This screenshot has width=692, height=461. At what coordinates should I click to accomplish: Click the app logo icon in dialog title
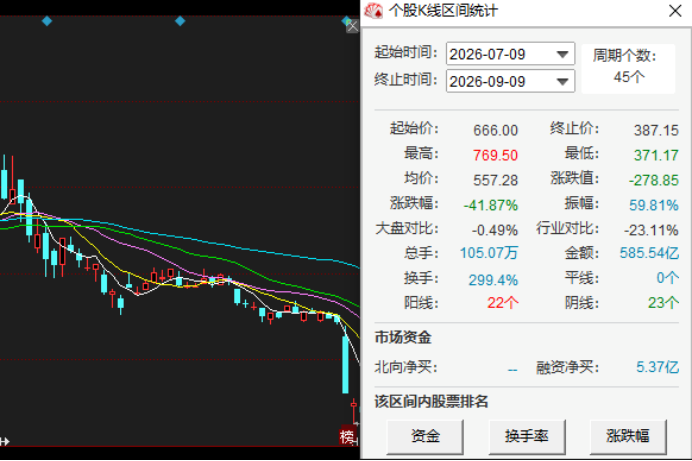coord(374,11)
